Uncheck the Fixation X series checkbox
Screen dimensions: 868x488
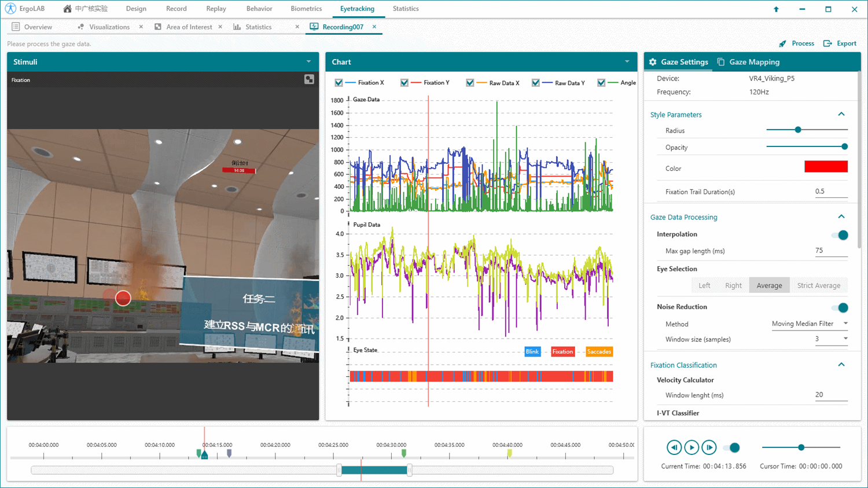(339, 83)
